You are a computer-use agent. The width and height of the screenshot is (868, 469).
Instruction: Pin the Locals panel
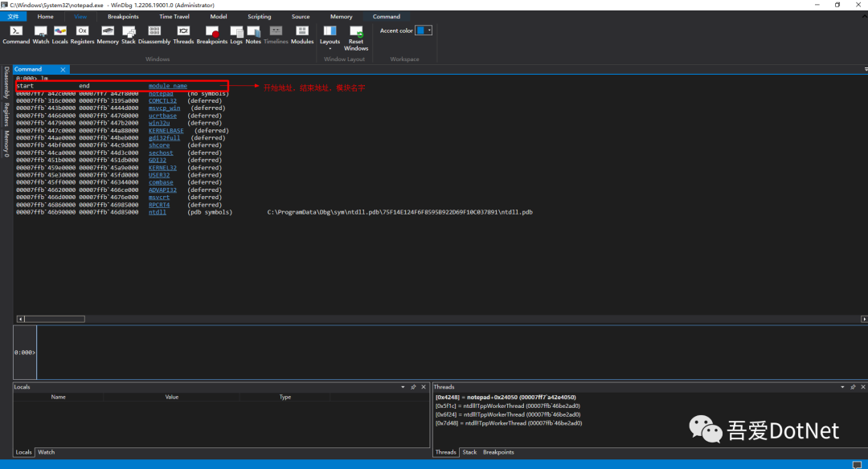point(413,387)
